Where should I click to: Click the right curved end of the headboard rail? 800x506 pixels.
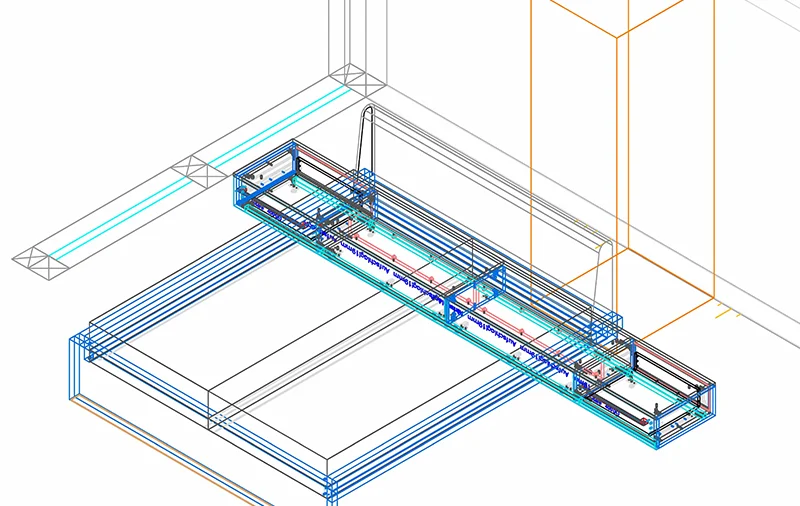point(604,245)
